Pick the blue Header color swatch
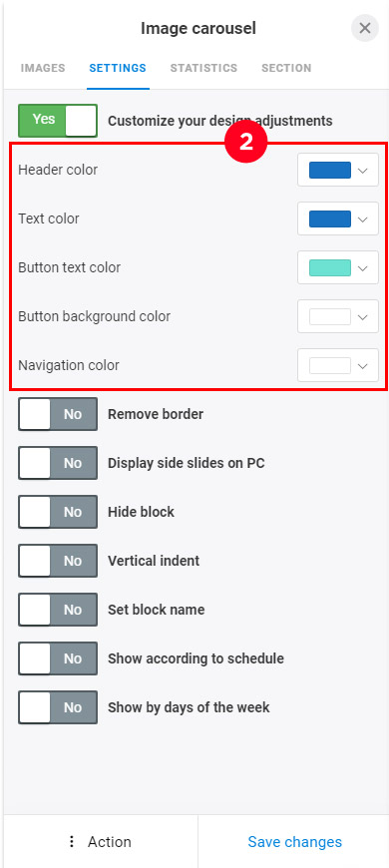This screenshot has height=868, width=389. tap(330, 170)
